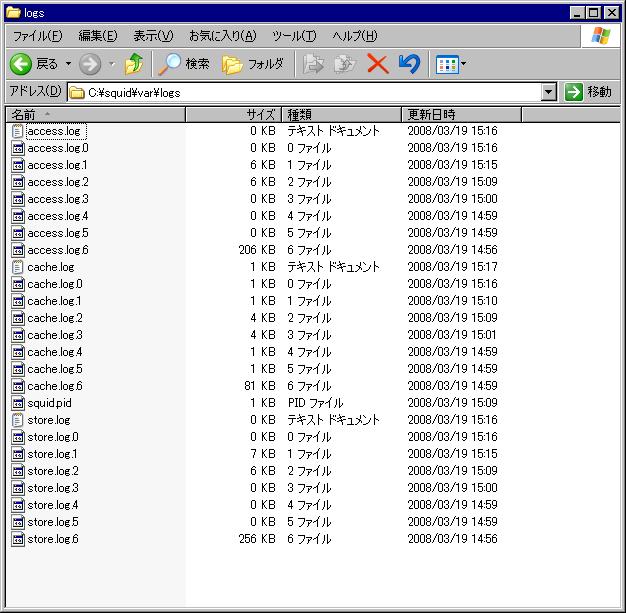Click the 2008/03/19 15:17 date entry
Image resolution: width=626 pixels, height=613 pixels.
click(452, 267)
